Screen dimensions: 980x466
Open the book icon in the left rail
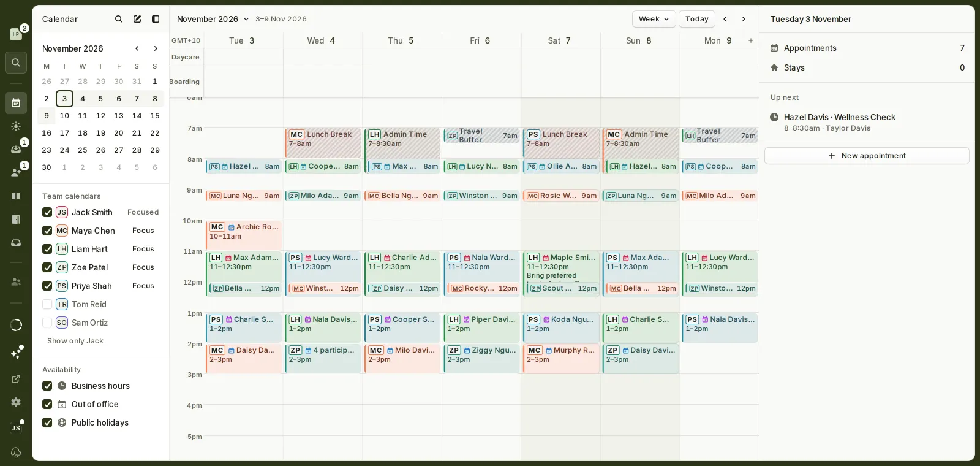16,196
